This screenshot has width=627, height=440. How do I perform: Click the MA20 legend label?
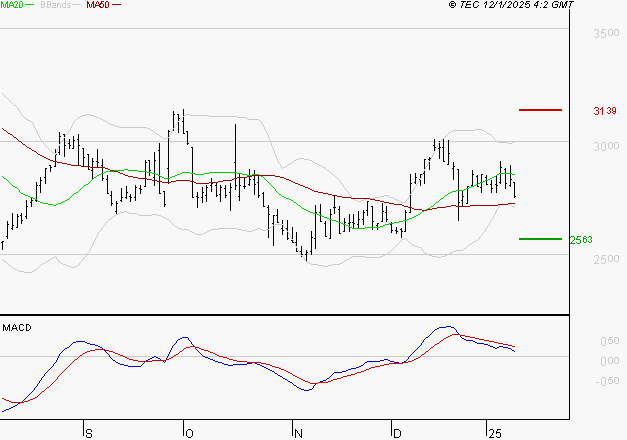tap(12, 6)
